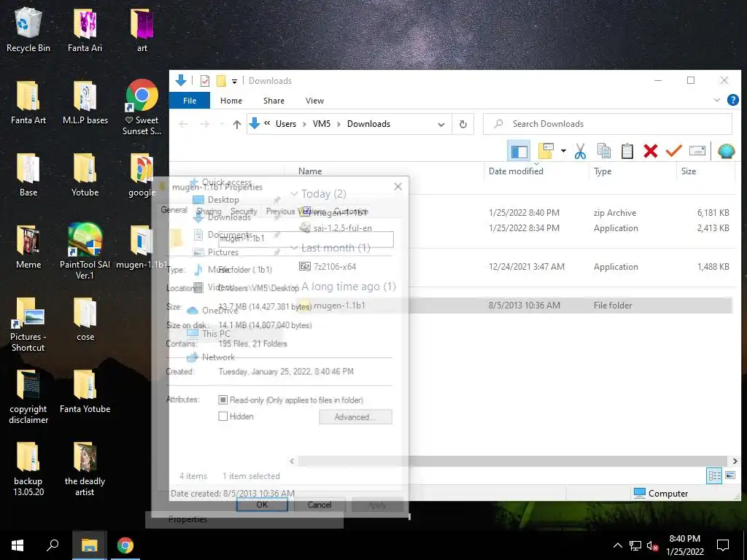This screenshot has width=747, height=560.
Task: Click VM5 in the address breadcrumb
Action: coord(322,124)
